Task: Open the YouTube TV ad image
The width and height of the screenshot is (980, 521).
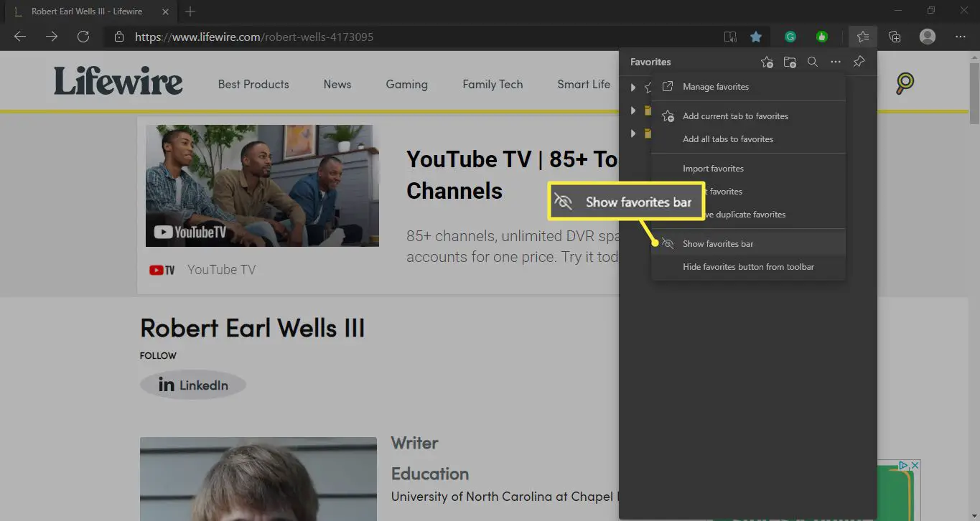Action: point(262,186)
